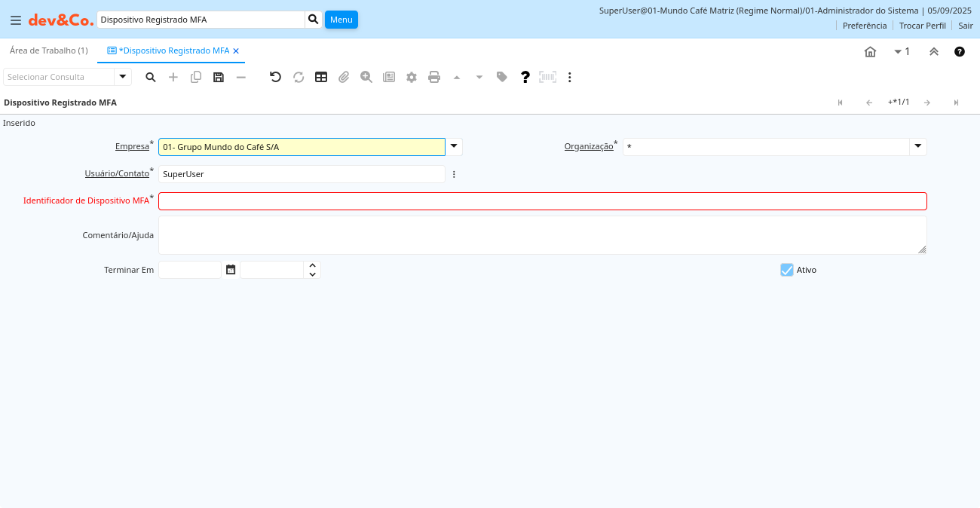Collapse the header with double-chevron icon
Viewport: 980px width, 508px height.
pyautogui.click(x=933, y=51)
